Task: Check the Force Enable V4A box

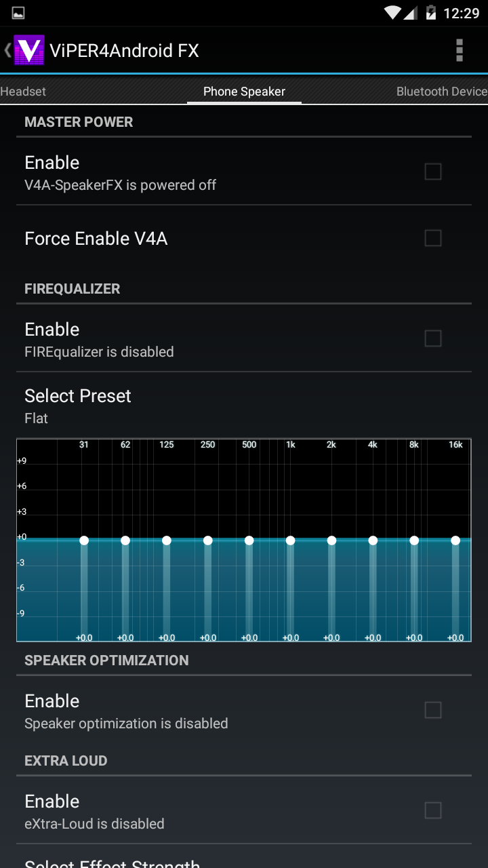Action: tap(432, 238)
